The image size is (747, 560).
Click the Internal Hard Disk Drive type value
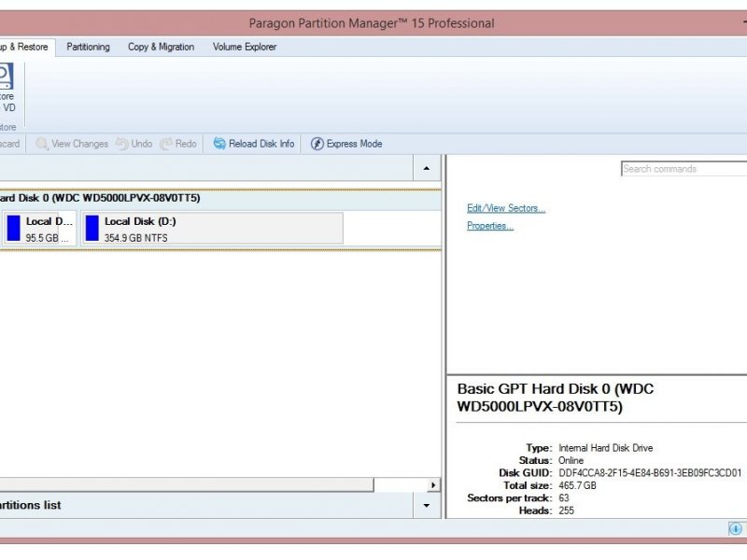[x=605, y=448]
